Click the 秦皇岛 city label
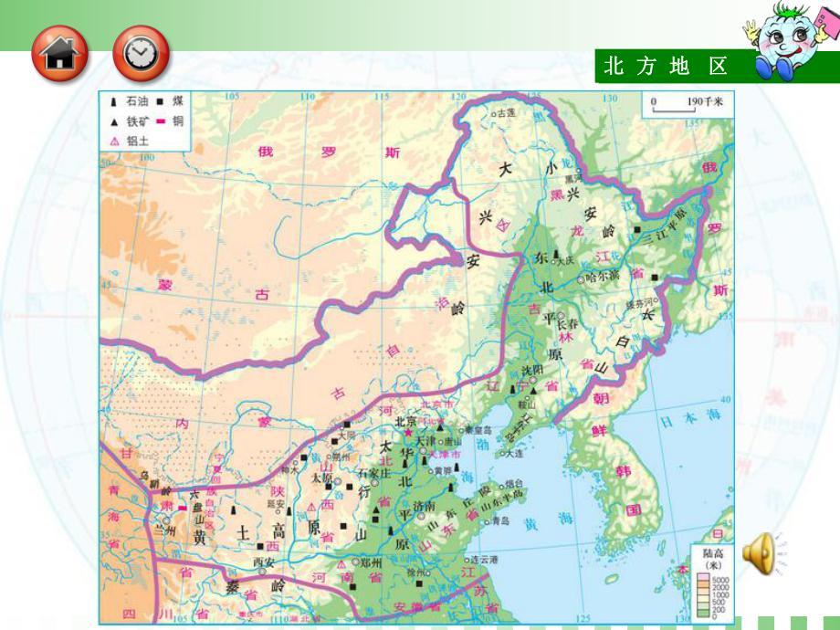 click(x=478, y=430)
